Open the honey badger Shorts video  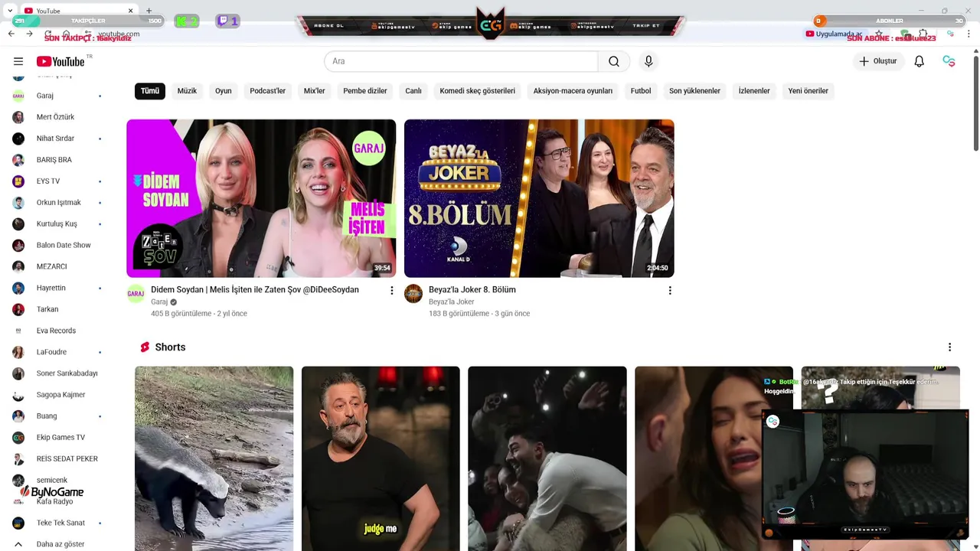[x=214, y=458]
